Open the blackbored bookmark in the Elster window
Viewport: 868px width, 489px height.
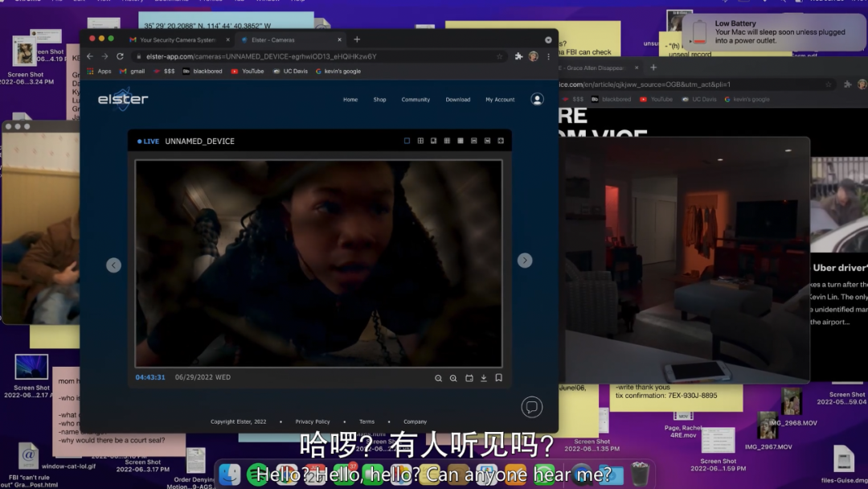click(x=203, y=71)
